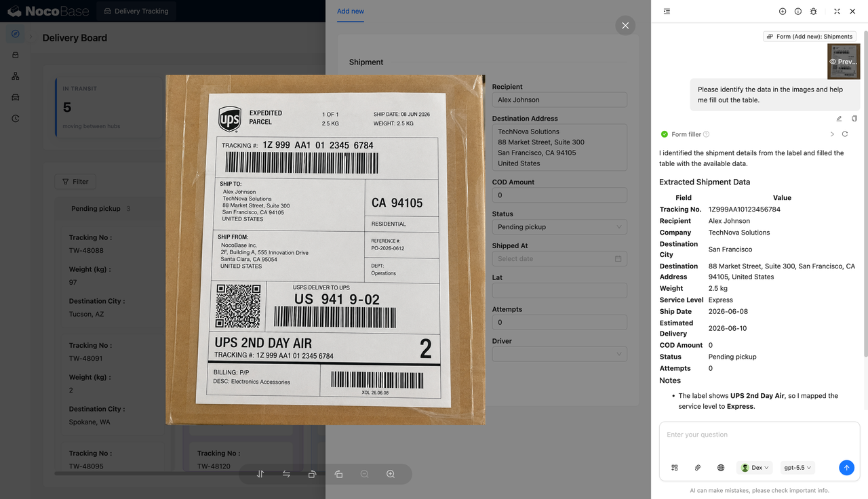Viewport: 868px width, 499px height.
Task: Open the hierarchy network icon in left sidebar
Action: (x=16, y=76)
